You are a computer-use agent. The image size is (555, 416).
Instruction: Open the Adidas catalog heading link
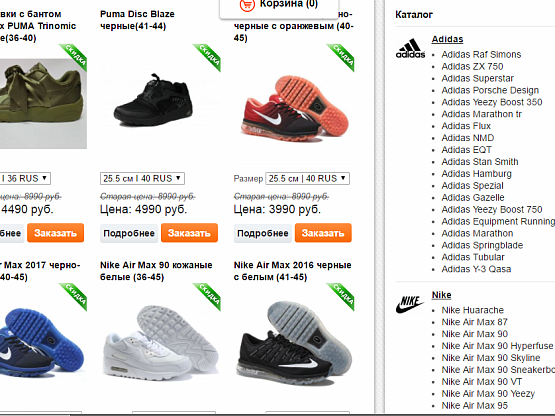447,39
